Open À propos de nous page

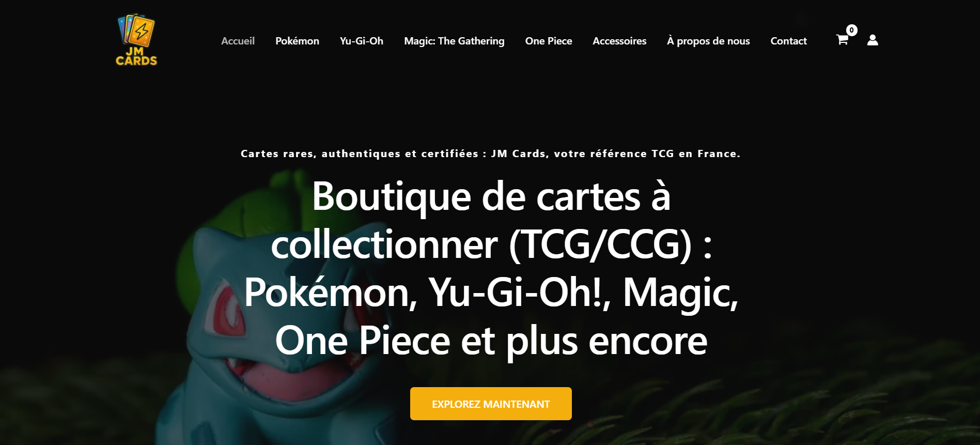click(x=708, y=41)
